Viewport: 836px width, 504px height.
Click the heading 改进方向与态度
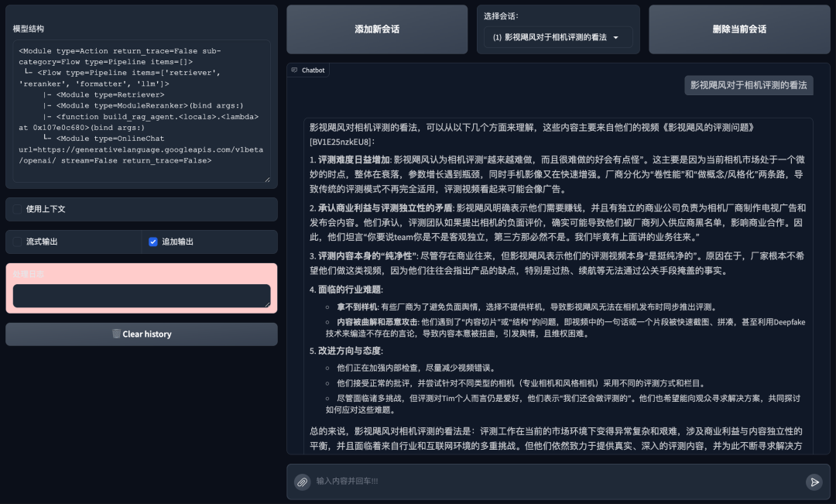point(349,351)
